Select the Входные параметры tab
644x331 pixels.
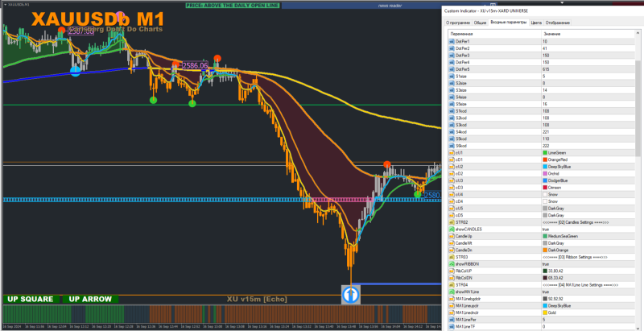(x=508, y=23)
